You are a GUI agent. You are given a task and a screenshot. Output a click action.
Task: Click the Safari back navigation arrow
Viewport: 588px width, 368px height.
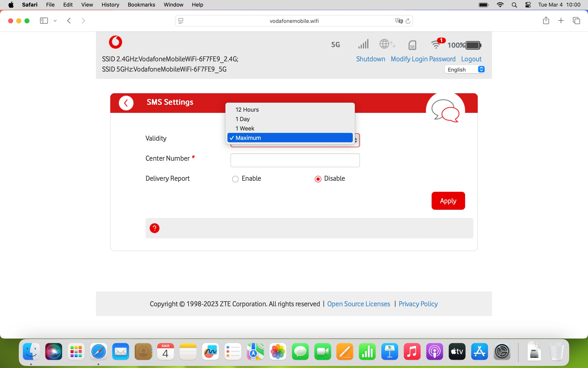point(69,21)
